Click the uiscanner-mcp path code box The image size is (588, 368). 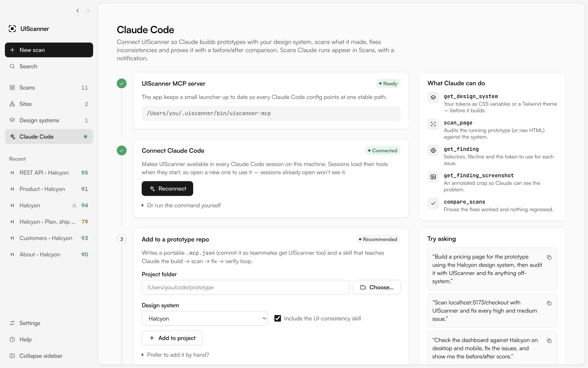[x=271, y=113]
